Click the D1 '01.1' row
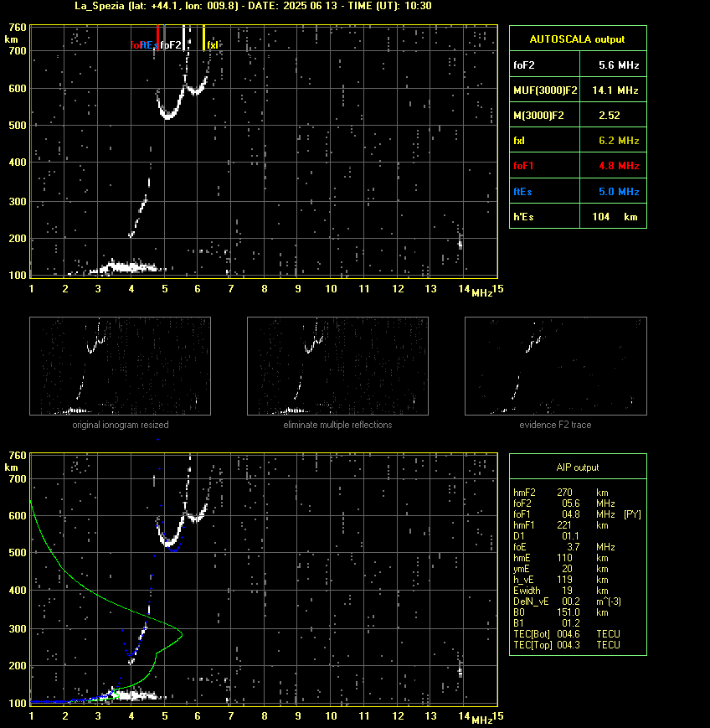The width and height of the screenshot is (710, 728). click(x=546, y=536)
